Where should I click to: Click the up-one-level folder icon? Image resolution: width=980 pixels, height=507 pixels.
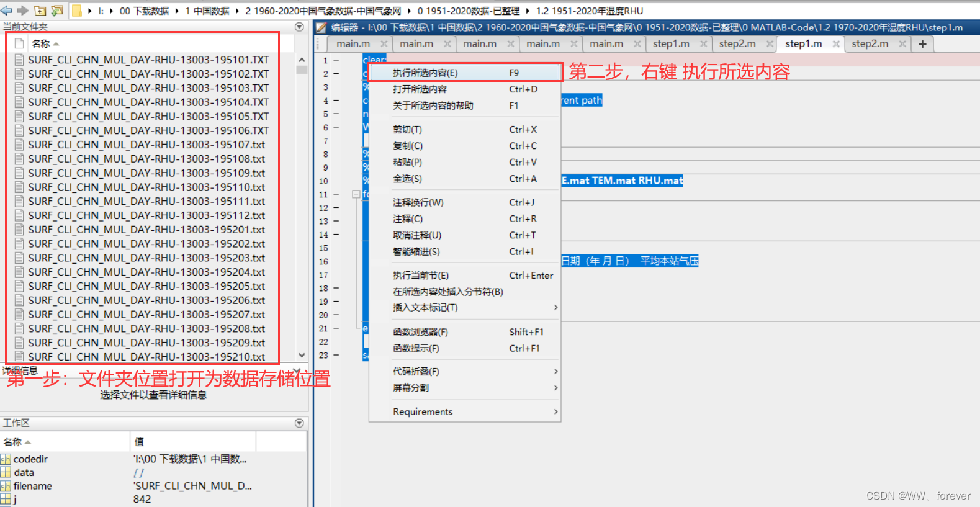(x=40, y=11)
